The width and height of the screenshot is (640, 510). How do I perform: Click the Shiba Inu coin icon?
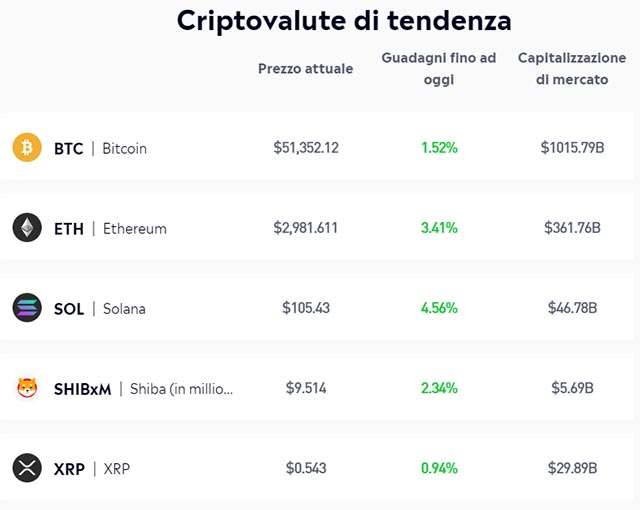(x=27, y=388)
